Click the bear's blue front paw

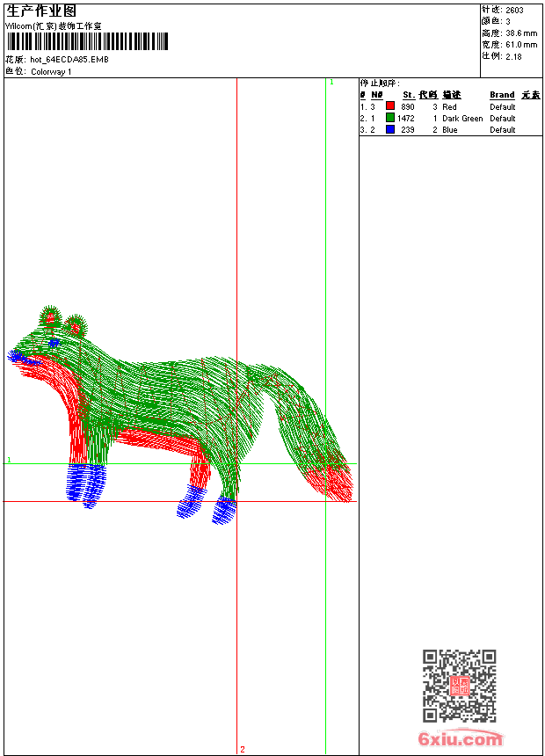click(x=85, y=483)
